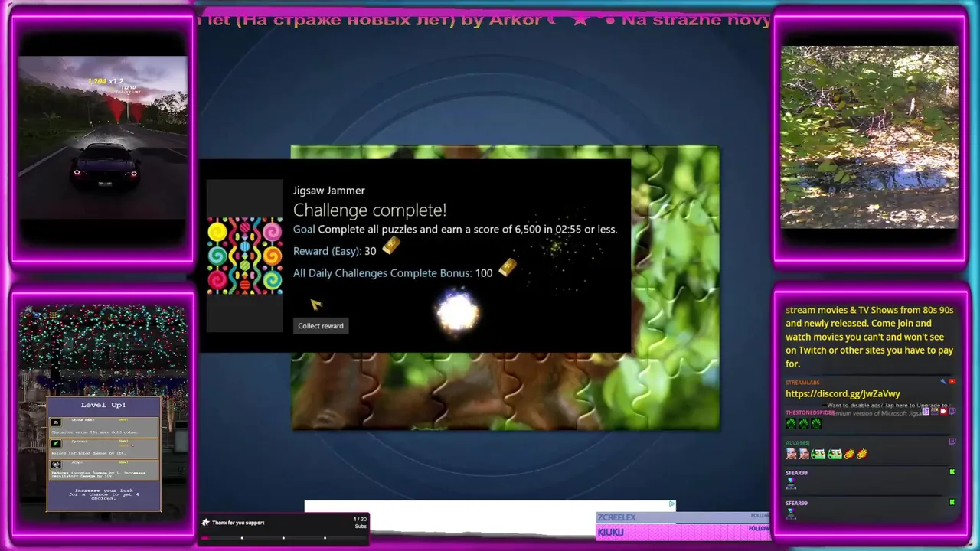Click the stream movies chat message
This screenshot has height=551, width=980.
coord(870,337)
